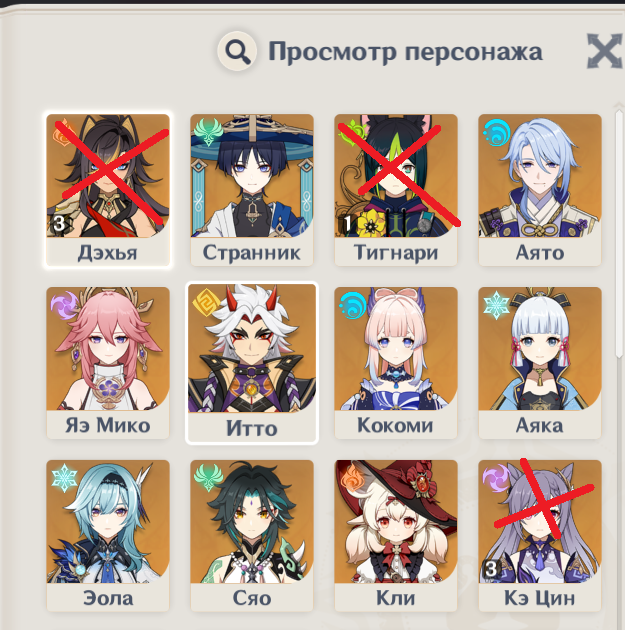This screenshot has height=630, width=625.
Task: Click the Anemo element icon on Сяо
Action: pos(208,478)
